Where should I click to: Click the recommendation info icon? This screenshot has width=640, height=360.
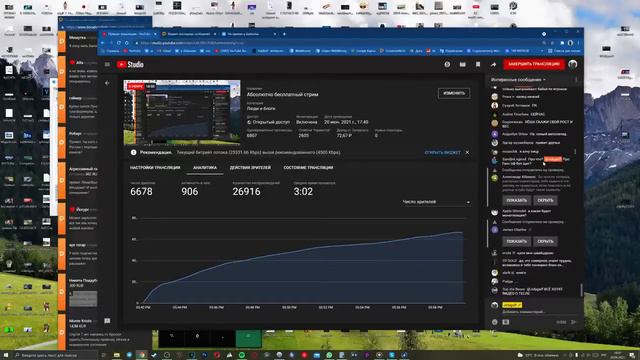133,152
